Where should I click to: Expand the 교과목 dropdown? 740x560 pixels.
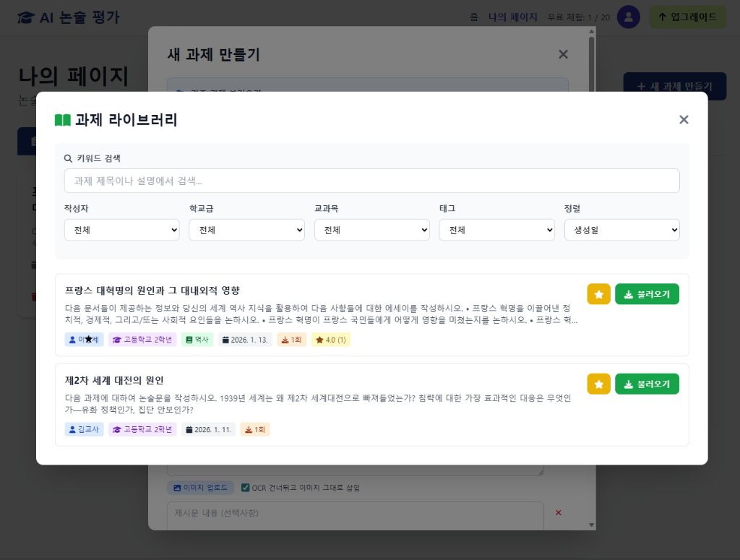[x=371, y=230]
